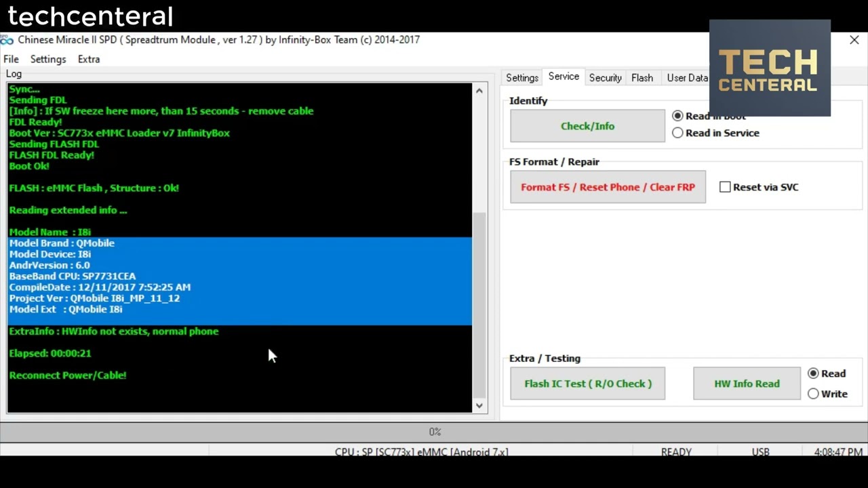Click the 'Sending FLASH FDL' log line
The image size is (868, 488).
click(54, 144)
